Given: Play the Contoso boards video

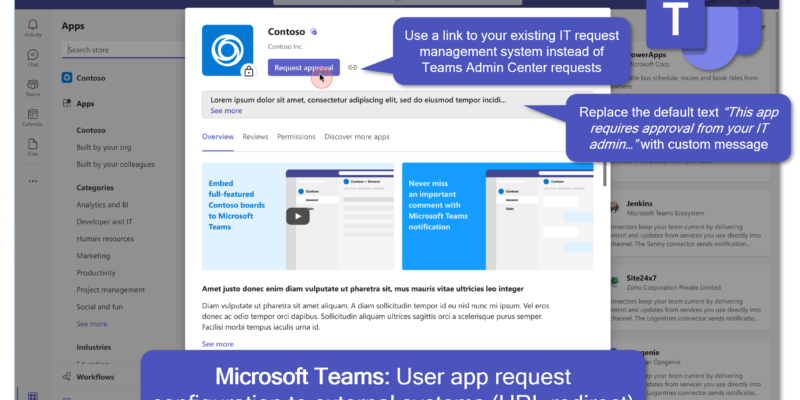Looking at the screenshot, I should pos(296,215).
